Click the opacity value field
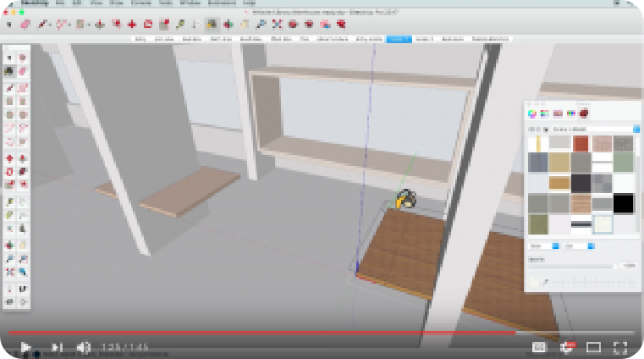The height and width of the screenshot is (359, 644). coord(629,266)
